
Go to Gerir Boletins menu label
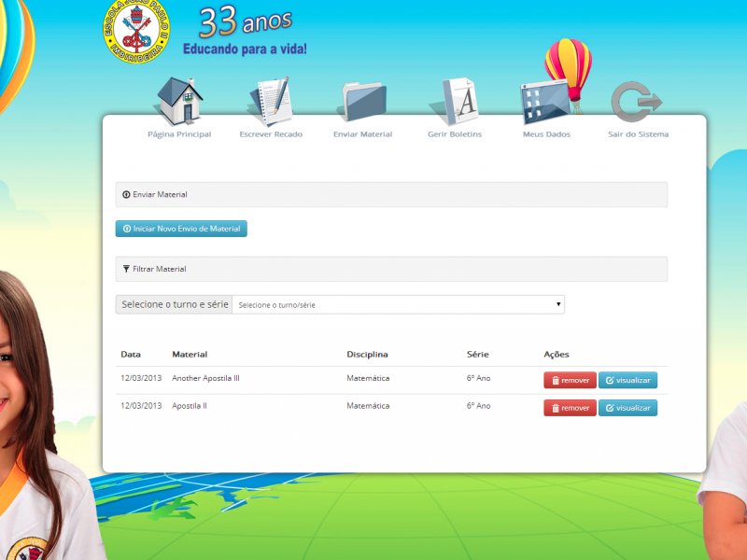click(455, 134)
